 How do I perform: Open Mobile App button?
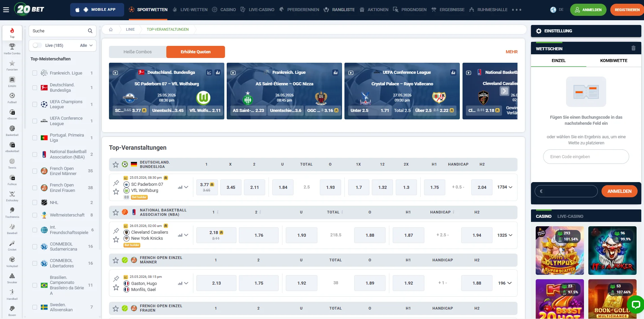(x=97, y=10)
